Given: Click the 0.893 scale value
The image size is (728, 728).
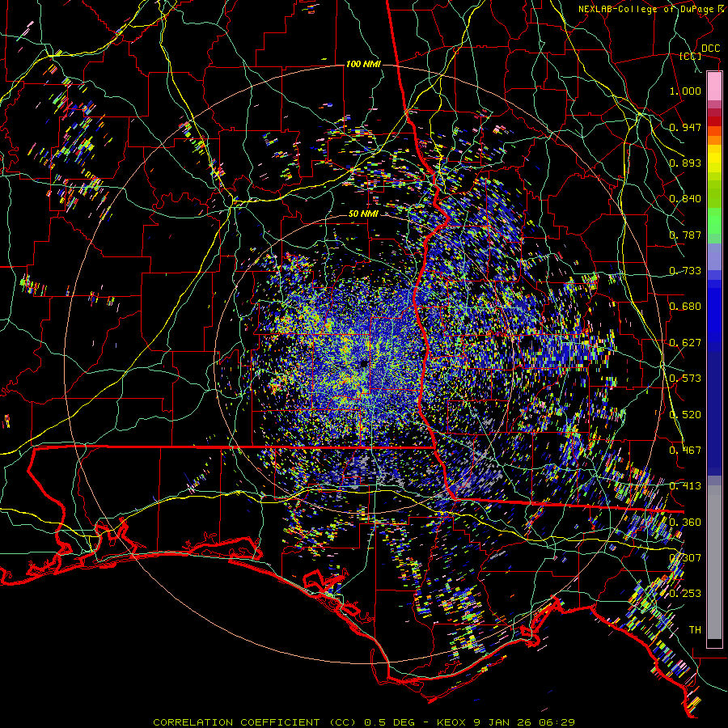Looking at the screenshot, I should pos(685,163).
